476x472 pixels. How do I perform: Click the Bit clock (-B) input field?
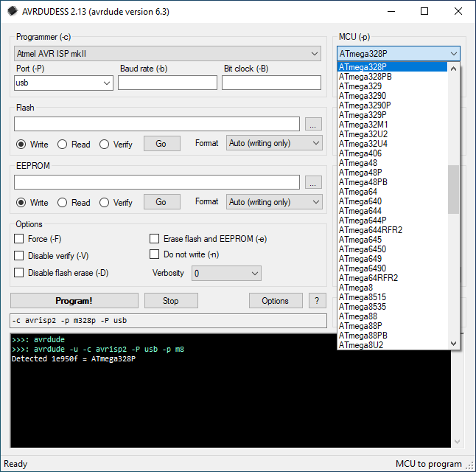coord(271,83)
